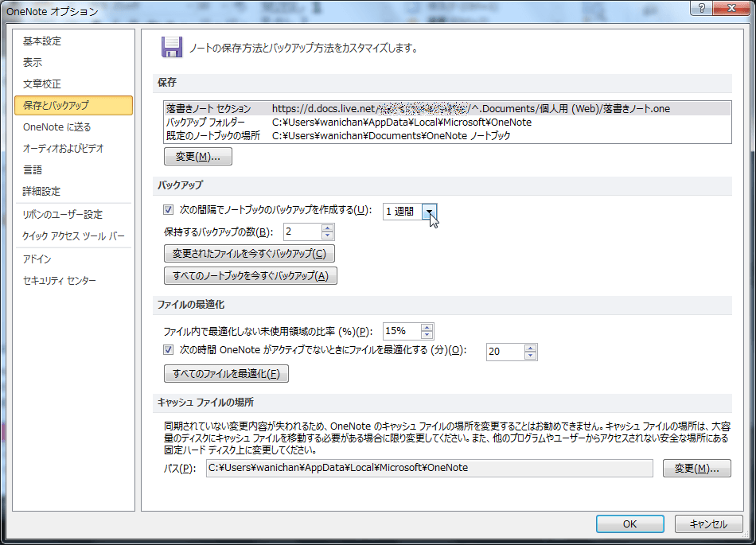
Task: Click 変更(M) next to cache path
Action: pyautogui.click(x=696, y=469)
